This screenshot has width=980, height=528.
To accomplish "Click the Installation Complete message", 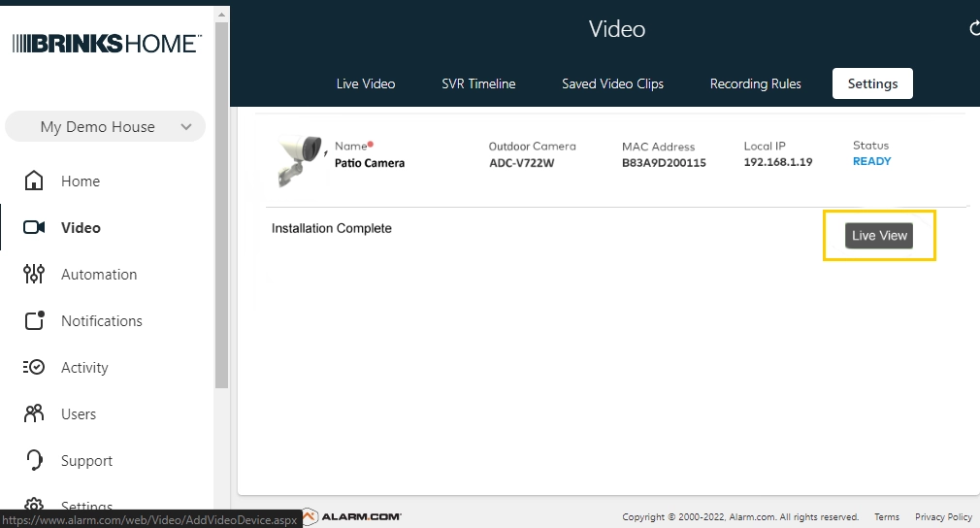I will point(331,229).
